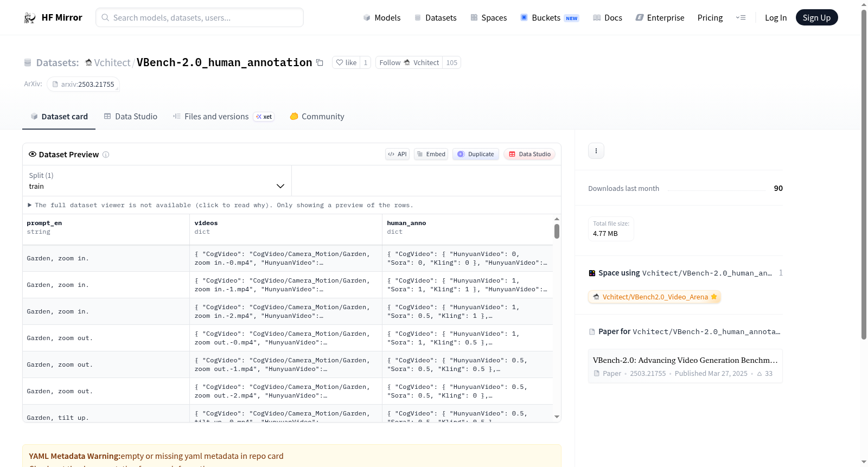Switch to the Dataset card tab

click(x=59, y=117)
